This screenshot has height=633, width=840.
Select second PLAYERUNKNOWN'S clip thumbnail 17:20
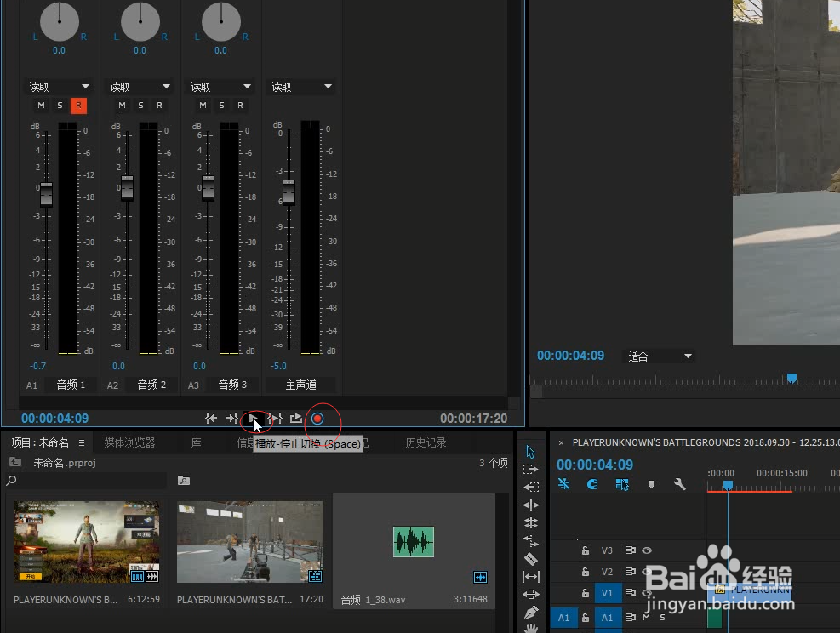tap(249, 542)
